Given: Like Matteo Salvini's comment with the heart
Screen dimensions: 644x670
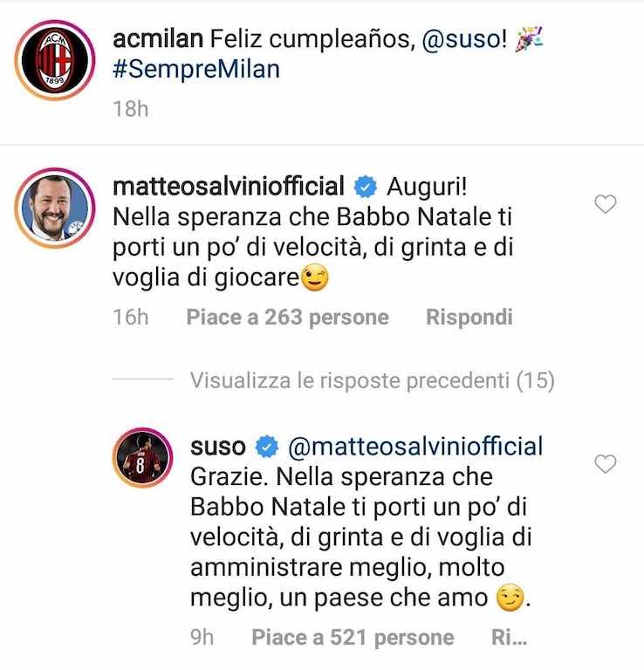Looking at the screenshot, I should click(x=605, y=204).
